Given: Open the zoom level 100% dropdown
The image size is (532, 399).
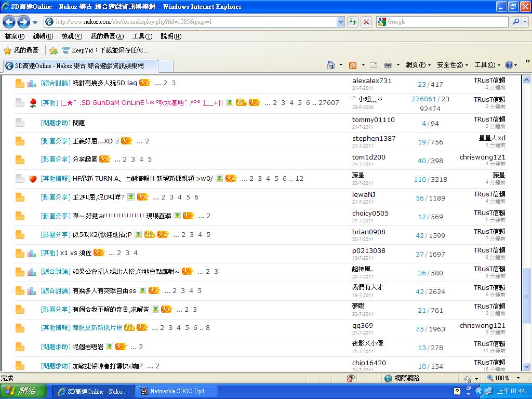Looking at the screenshot, I should pyautogui.click(x=518, y=378).
